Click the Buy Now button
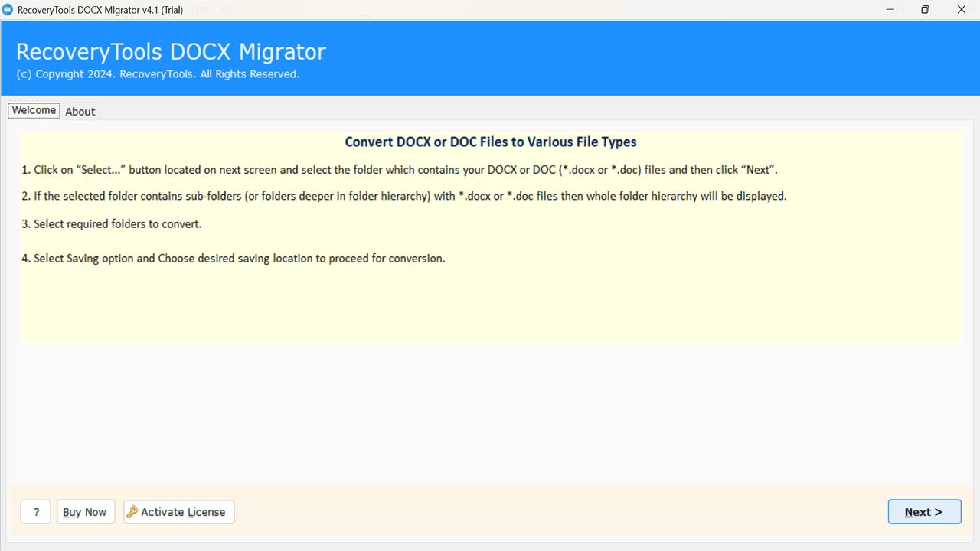 tap(86, 512)
